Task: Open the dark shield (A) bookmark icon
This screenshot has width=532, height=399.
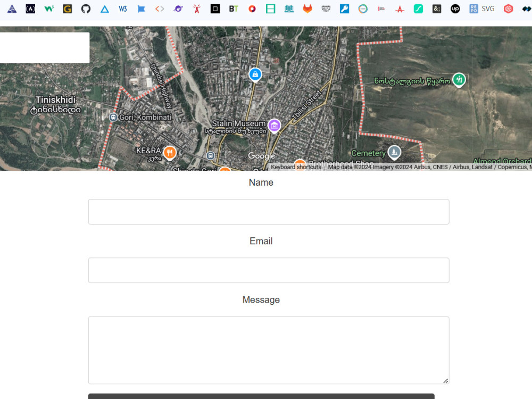Action: coord(30,9)
